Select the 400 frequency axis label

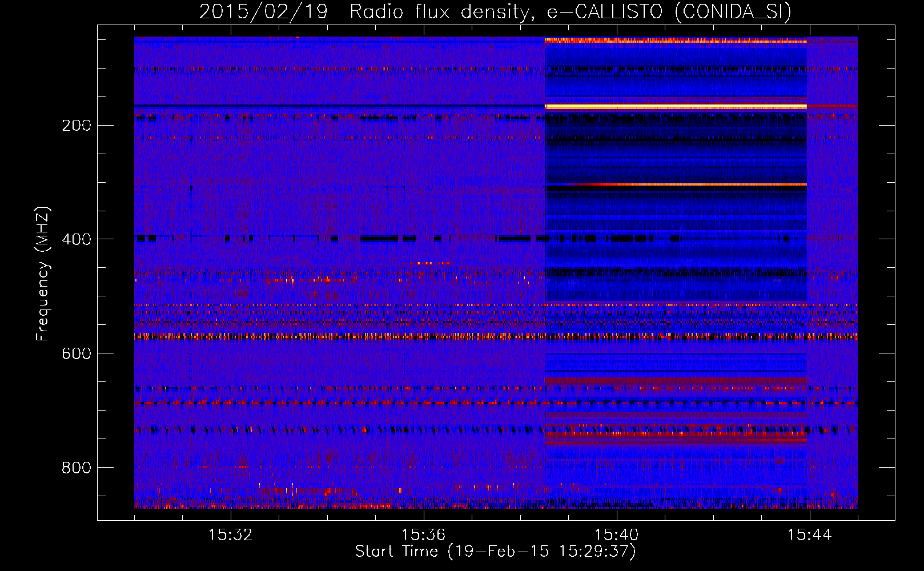(x=77, y=240)
